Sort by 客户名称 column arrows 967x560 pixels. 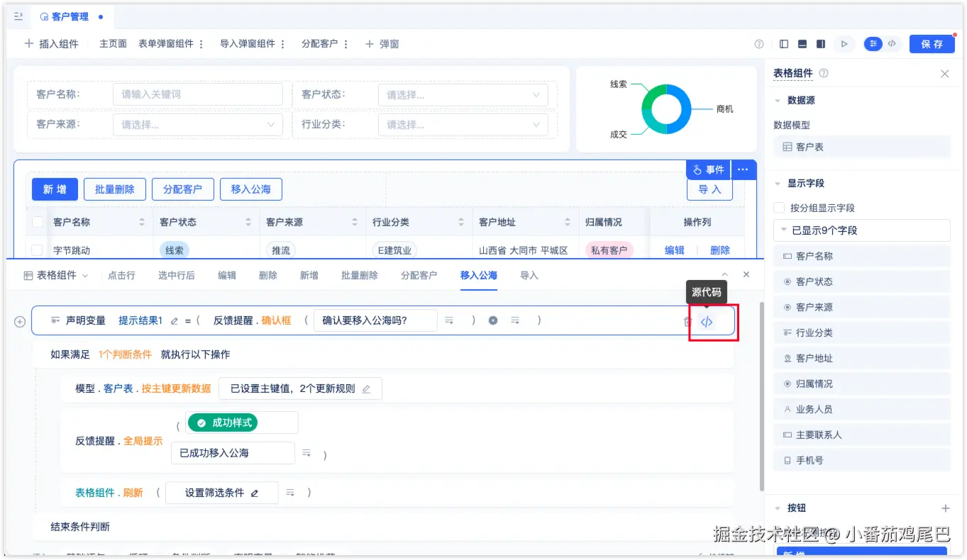click(x=142, y=222)
